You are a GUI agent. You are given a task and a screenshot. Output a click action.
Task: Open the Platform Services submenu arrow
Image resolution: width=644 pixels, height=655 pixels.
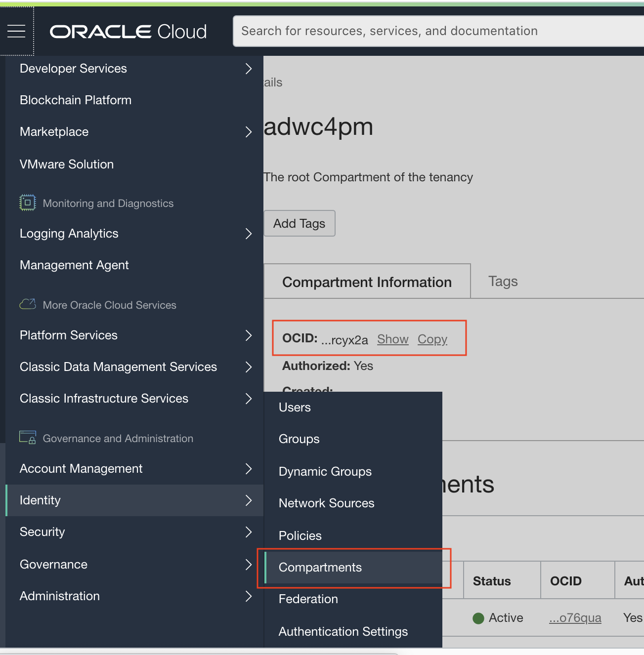click(249, 335)
